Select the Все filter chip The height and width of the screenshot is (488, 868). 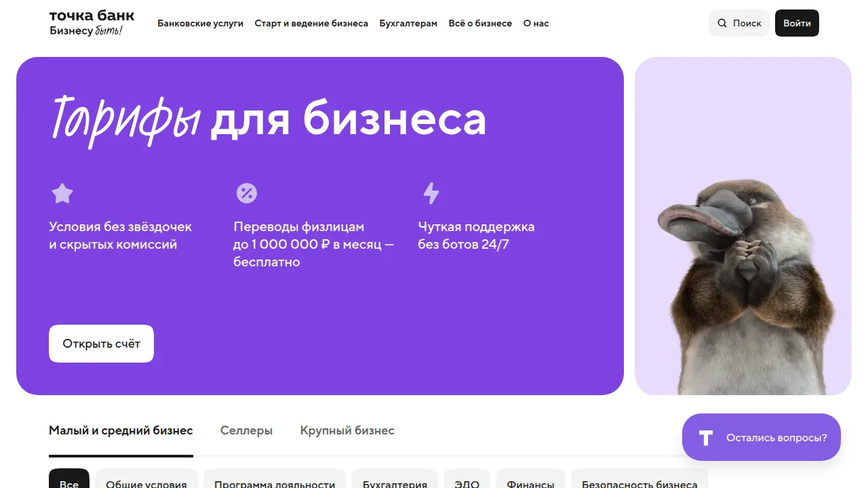click(69, 480)
